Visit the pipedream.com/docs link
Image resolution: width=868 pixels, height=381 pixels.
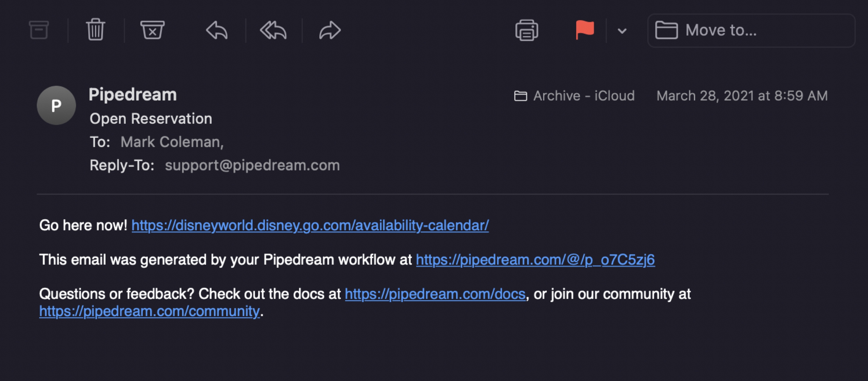coord(435,294)
